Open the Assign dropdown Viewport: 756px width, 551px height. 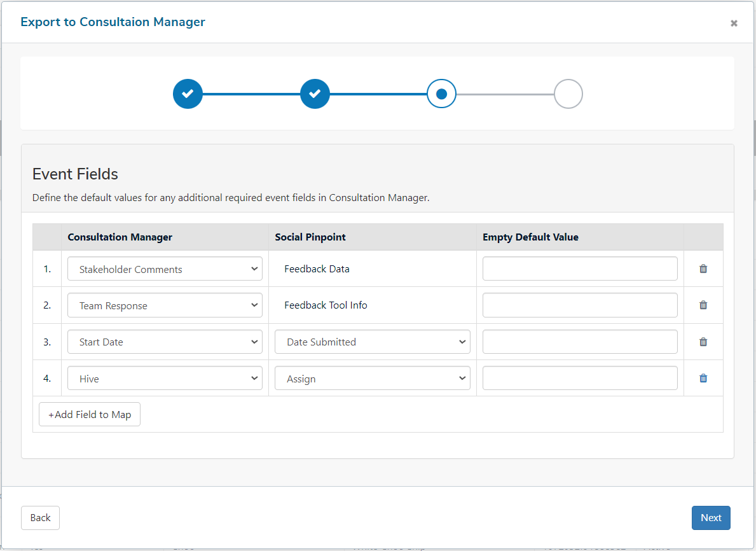point(372,379)
